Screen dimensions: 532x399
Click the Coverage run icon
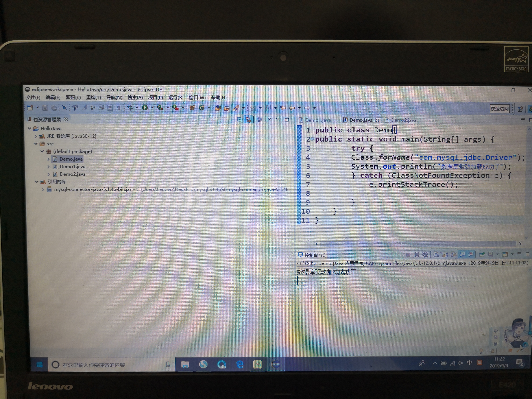(160, 108)
